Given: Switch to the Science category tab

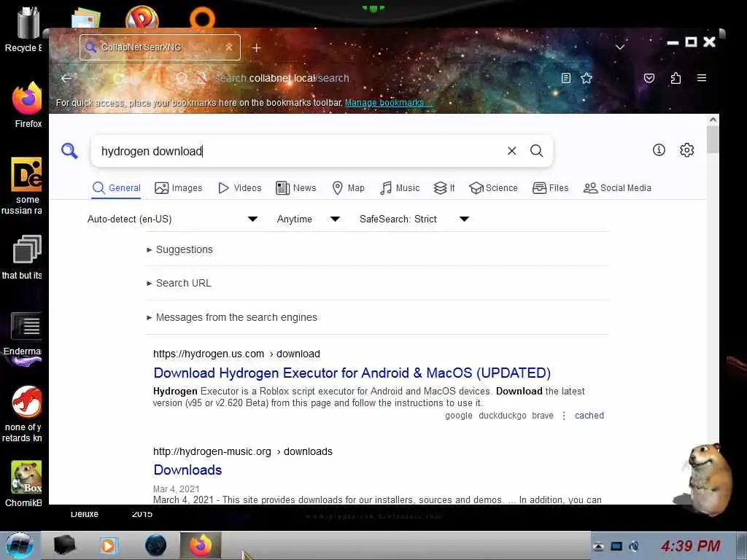Looking at the screenshot, I should tap(493, 188).
